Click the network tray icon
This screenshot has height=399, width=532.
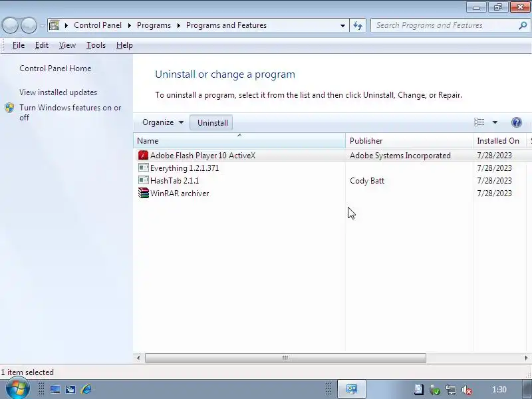click(x=451, y=390)
